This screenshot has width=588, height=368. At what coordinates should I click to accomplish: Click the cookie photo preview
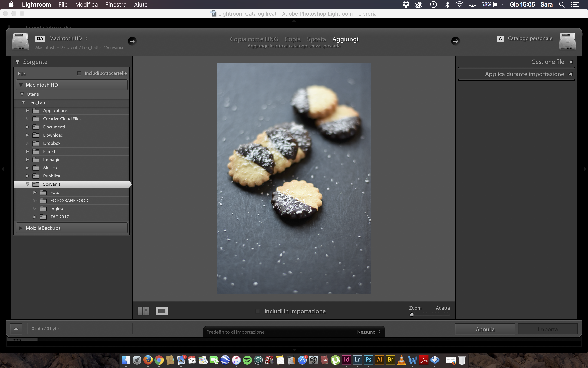(x=294, y=178)
